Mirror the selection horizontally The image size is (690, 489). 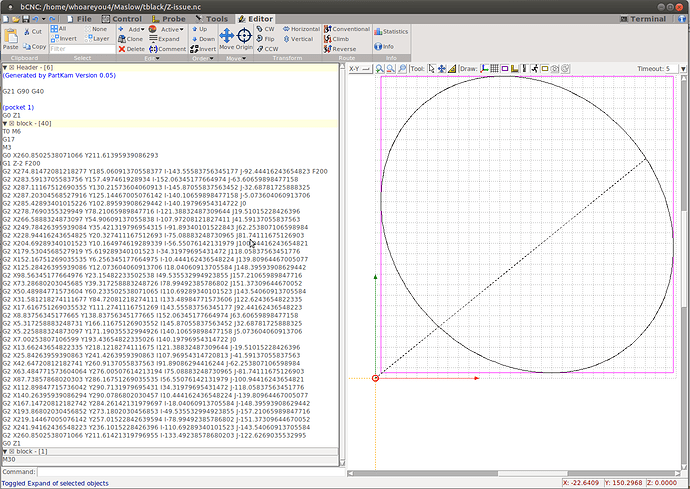301,29
